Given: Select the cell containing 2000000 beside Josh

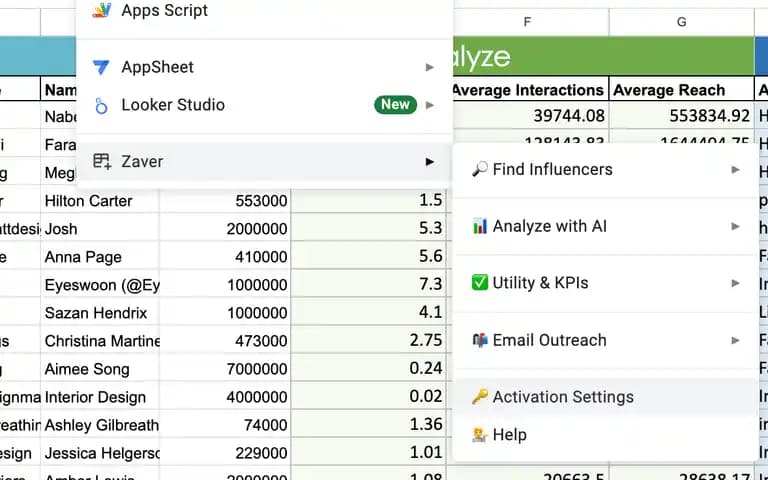Looking at the screenshot, I should (225, 229).
